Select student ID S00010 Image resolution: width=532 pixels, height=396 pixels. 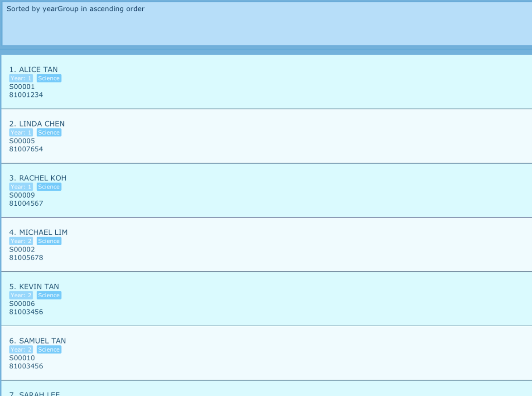(22, 358)
